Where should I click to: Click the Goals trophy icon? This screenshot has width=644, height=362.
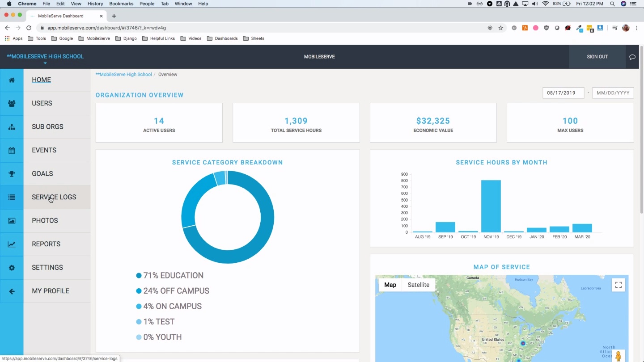click(12, 174)
